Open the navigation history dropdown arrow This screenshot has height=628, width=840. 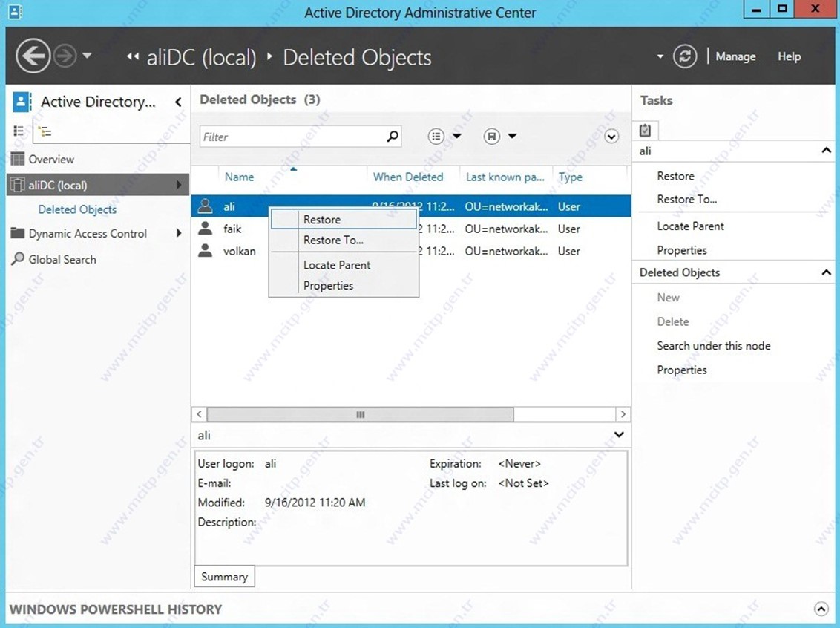(x=88, y=55)
